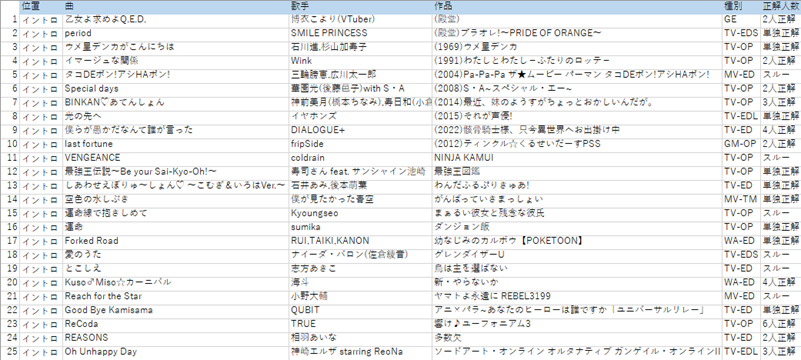Select the artist cell 'fripSide'
Screen dimensions: 801x360
(x=361, y=144)
